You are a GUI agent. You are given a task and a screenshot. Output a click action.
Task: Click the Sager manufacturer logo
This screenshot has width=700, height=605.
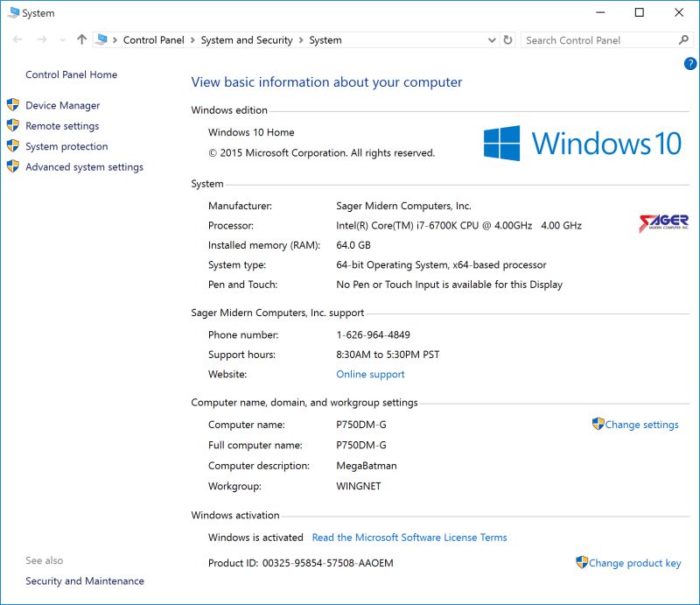(664, 223)
